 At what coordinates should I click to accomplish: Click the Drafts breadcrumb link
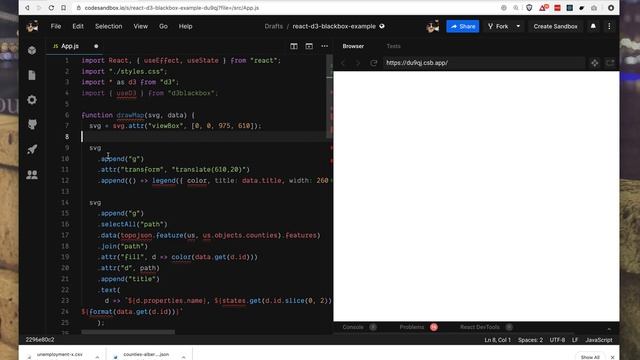(273, 26)
